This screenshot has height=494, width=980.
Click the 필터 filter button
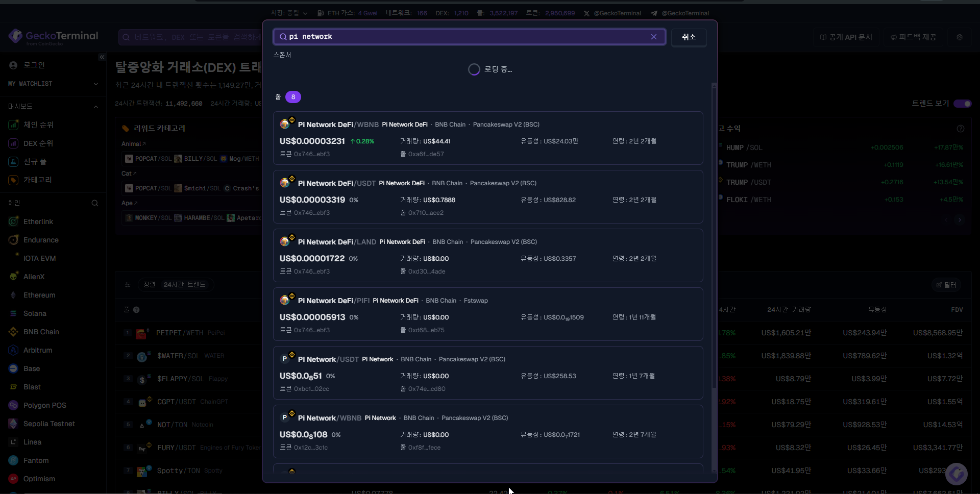(x=946, y=285)
